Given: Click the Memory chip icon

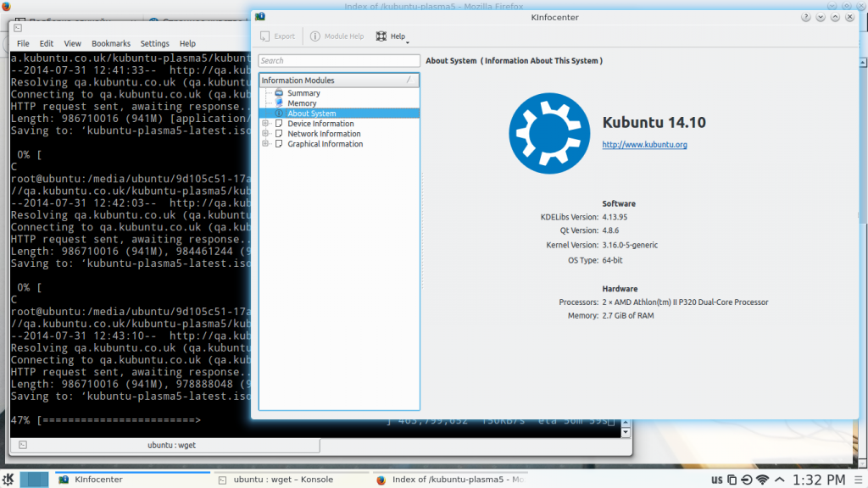Looking at the screenshot, I should pos(279,103).
